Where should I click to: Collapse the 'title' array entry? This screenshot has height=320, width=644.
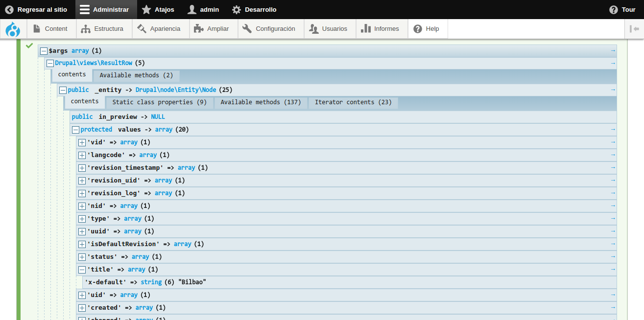(x=82, y=270)
